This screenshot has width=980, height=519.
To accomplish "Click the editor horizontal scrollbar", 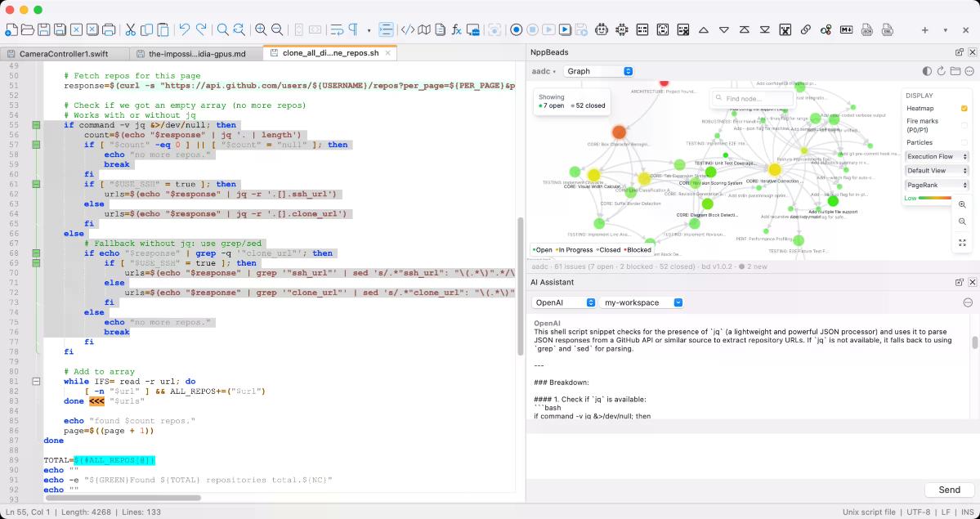I will [x=123, y=498].
